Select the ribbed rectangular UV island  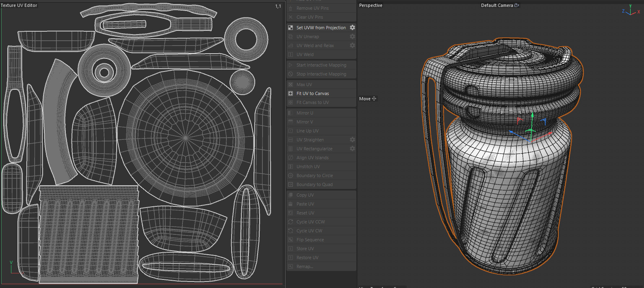tap(89, 234)
